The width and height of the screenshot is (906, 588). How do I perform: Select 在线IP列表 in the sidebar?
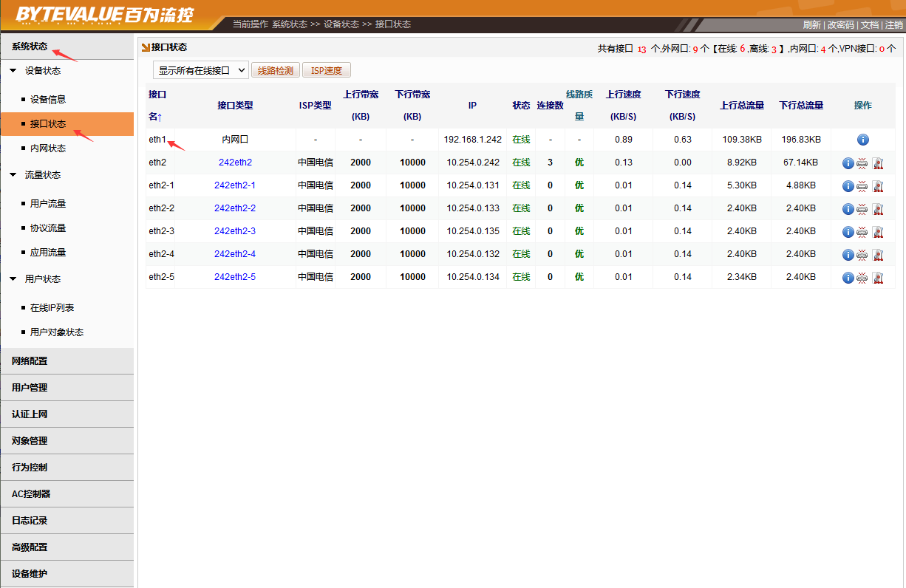52,308
